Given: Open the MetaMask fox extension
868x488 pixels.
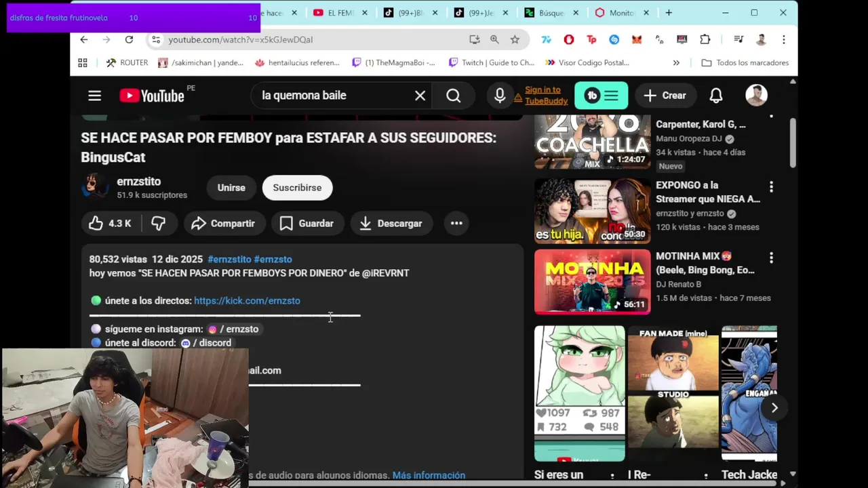Looking at the screenshot, I should click(x=637, y=39).
